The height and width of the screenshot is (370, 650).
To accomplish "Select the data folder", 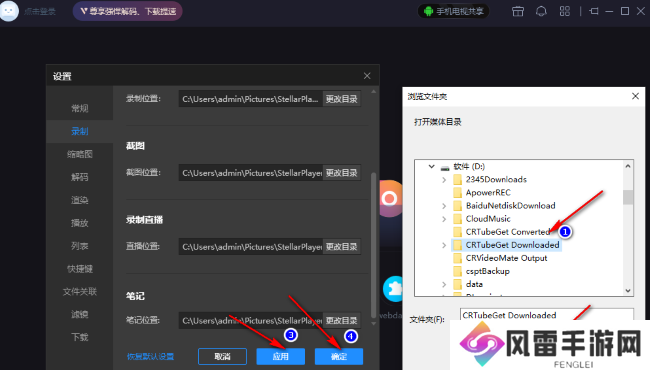I will pyautogui.click(x=474, y=284).
